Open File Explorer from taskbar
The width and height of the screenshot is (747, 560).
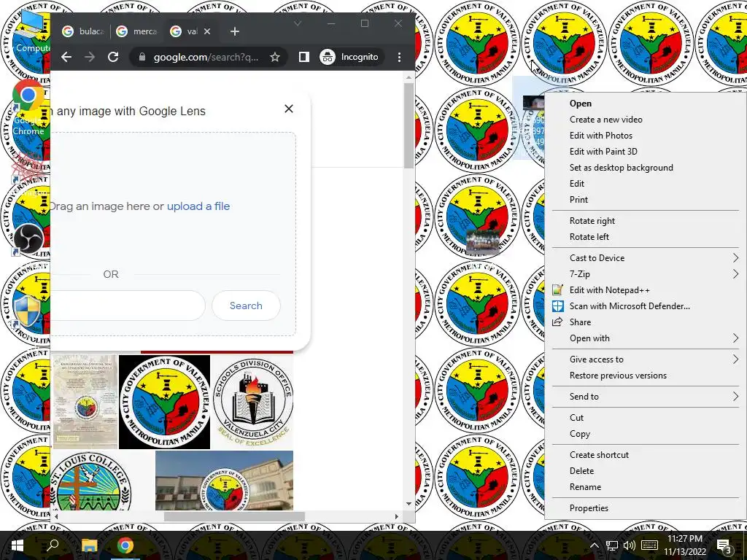tap(89, 545)
